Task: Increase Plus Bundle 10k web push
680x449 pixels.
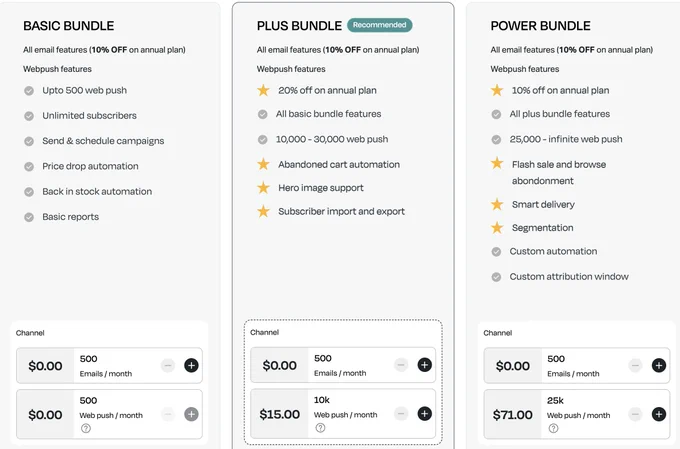Action: click(x=425, y=413)
